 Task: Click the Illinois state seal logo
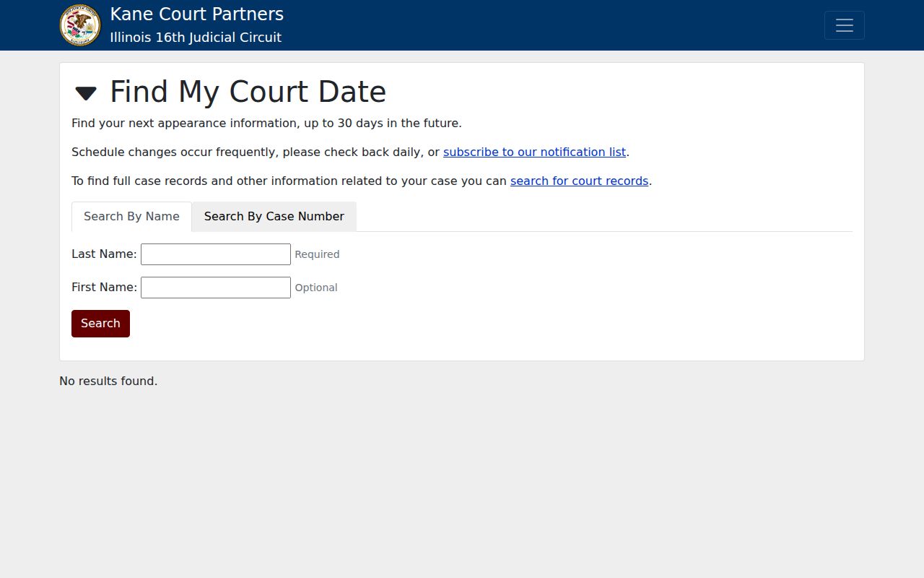80,25
